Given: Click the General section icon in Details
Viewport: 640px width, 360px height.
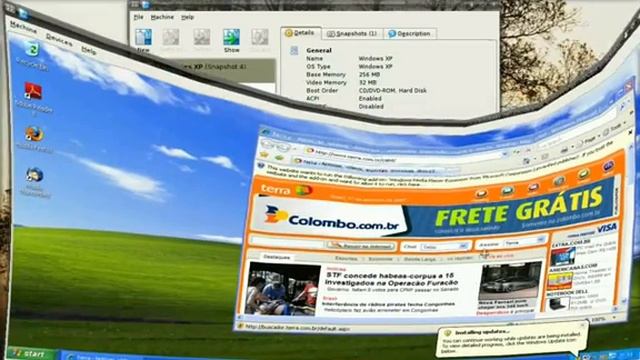Looking at the screenshot, I should point(293,50).
